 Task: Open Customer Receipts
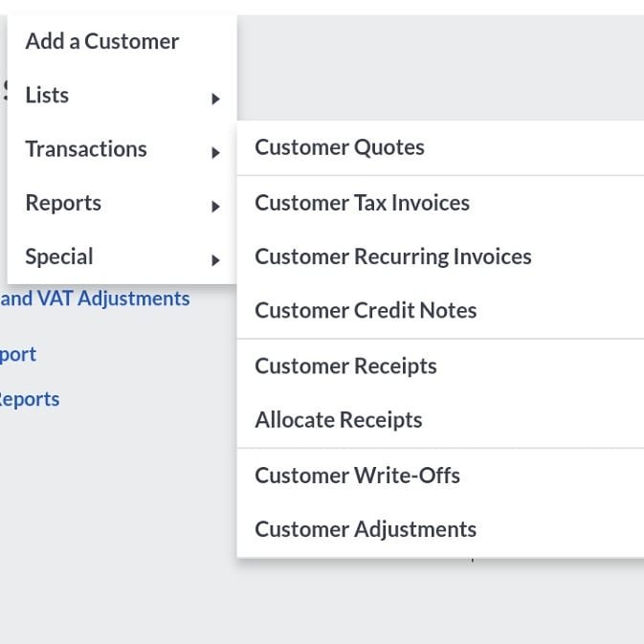(440, 366)
